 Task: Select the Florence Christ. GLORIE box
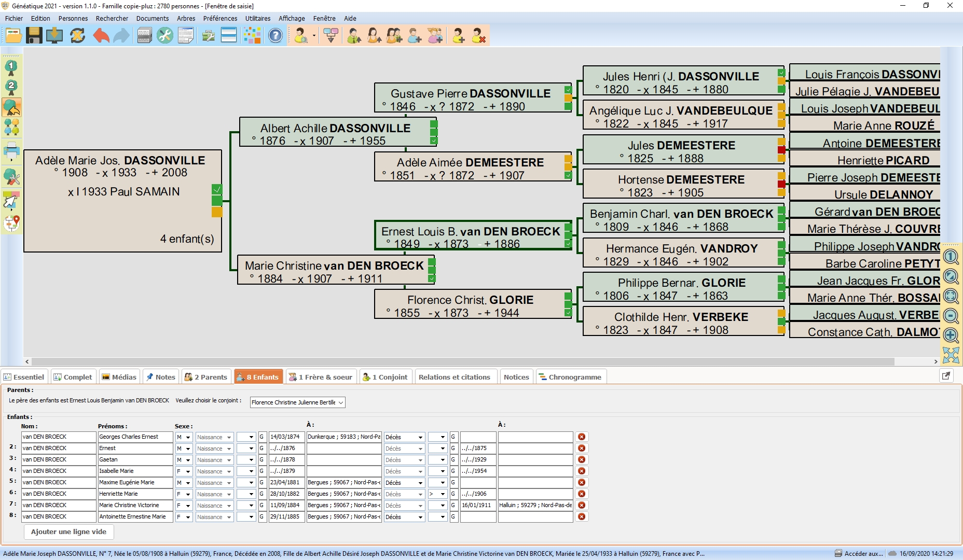pyautogui.click(x=473, y=304)
